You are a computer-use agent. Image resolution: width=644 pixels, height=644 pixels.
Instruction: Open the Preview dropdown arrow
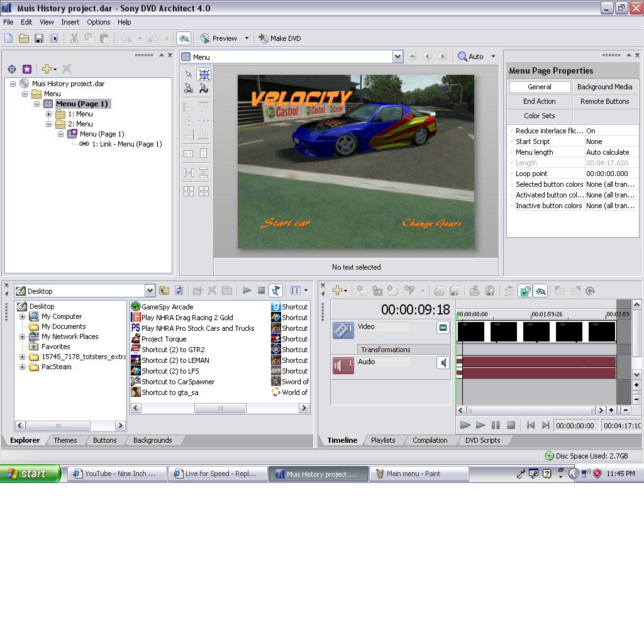[247, 38]
